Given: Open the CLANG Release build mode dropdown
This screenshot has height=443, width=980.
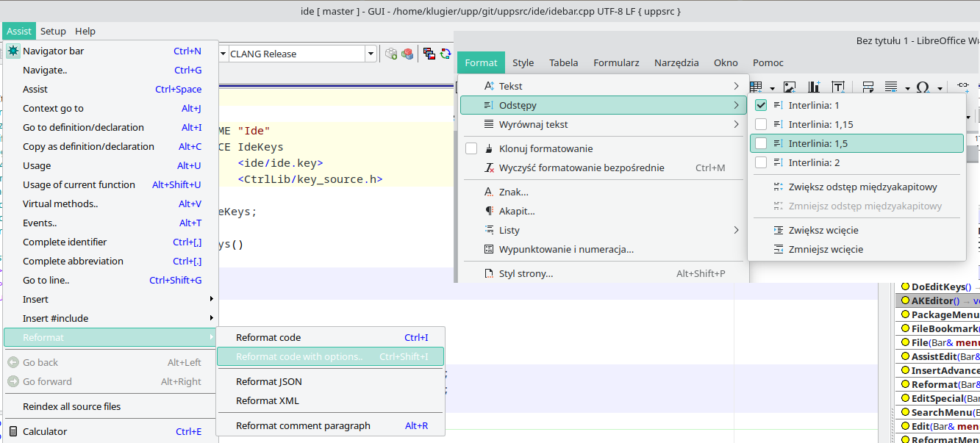Looking at the screenshot, I should tap(371, 54).
